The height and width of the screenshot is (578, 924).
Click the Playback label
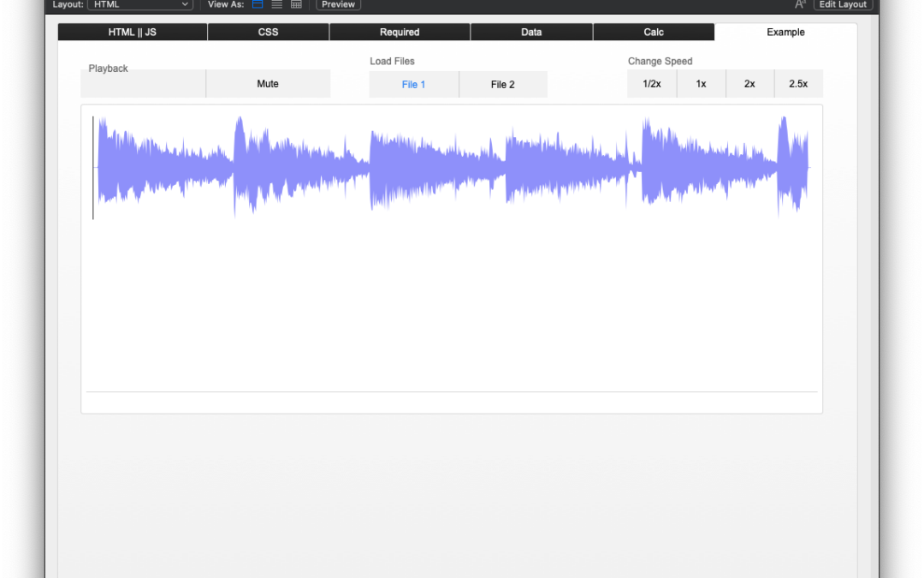point(108,69)
